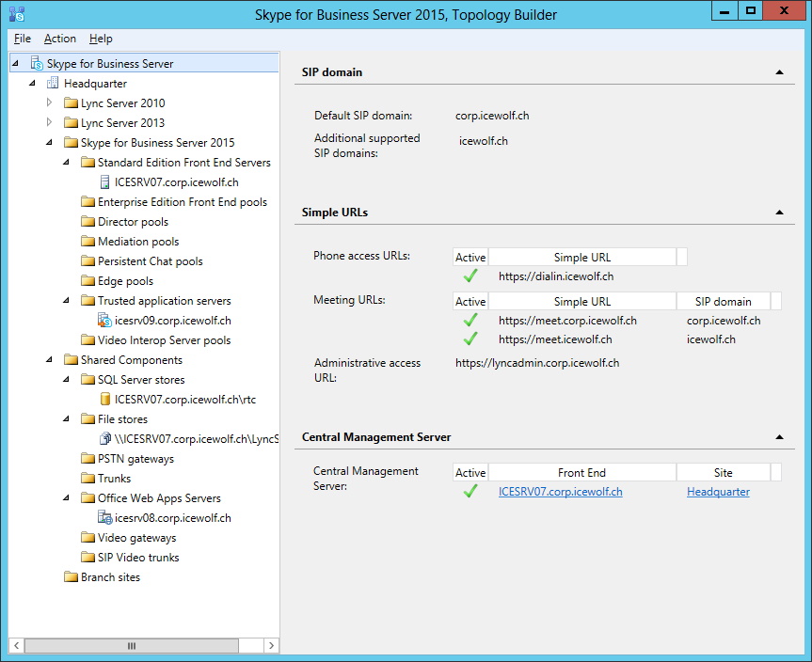Click the tree pane scroll left arrow

click(x=17, y=645)
